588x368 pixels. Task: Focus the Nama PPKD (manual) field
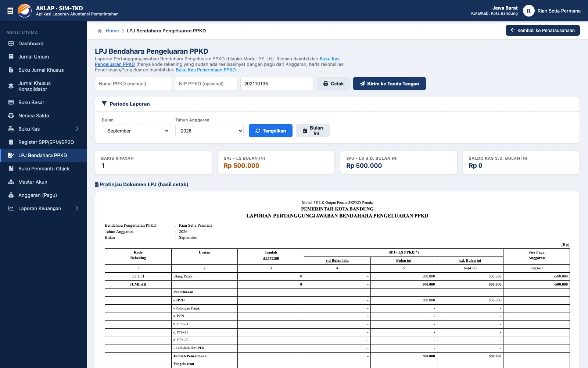[133, 84]
